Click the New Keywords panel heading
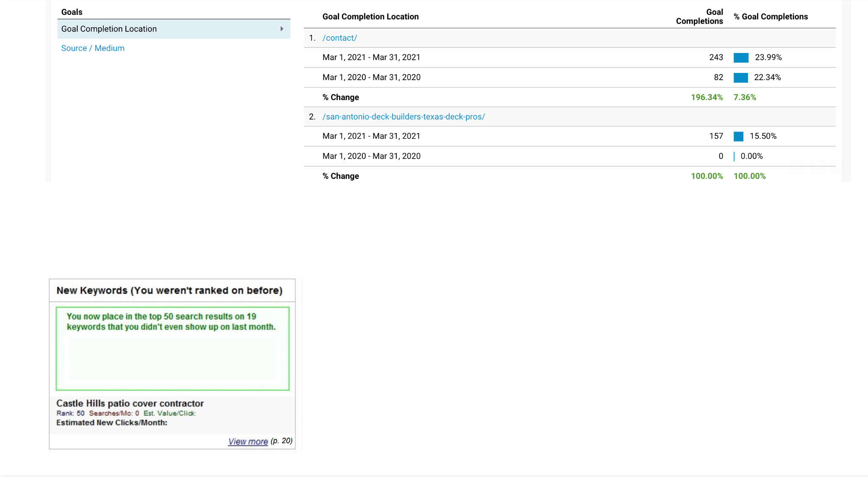The height and width of the screenshot is (477, 868). (170, 290)
